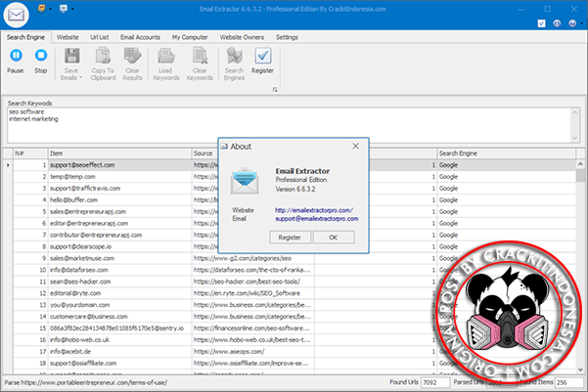Click the title bar info icon
The height and width of the screenshot is (392, 588).
(557, 23)
